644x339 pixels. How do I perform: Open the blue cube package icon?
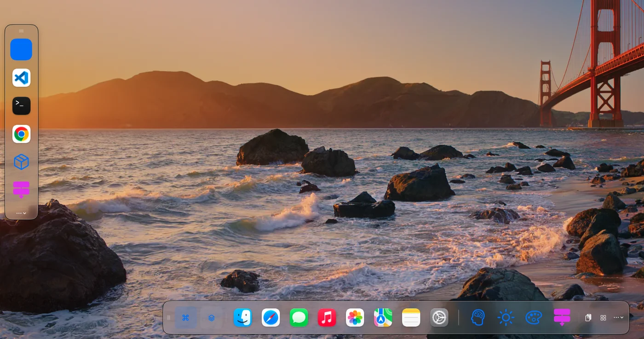coord(21,162)
